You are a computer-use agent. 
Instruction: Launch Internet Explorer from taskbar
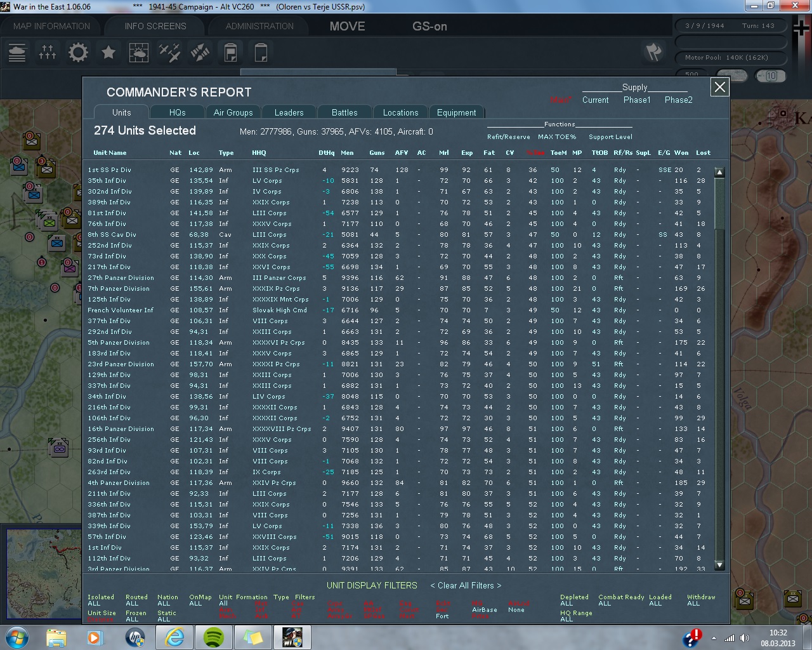(x=174, y=637)
